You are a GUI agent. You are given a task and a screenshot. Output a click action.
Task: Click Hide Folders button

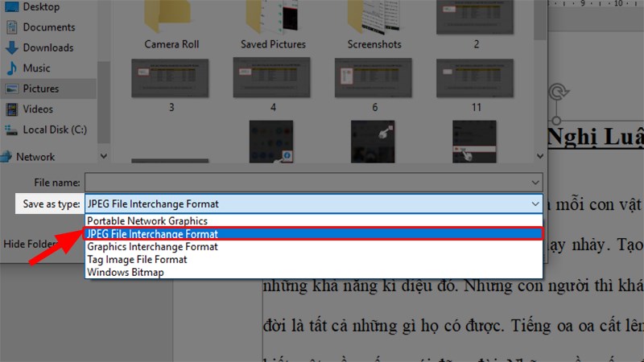pyautogui.click(x=30, y=244)
